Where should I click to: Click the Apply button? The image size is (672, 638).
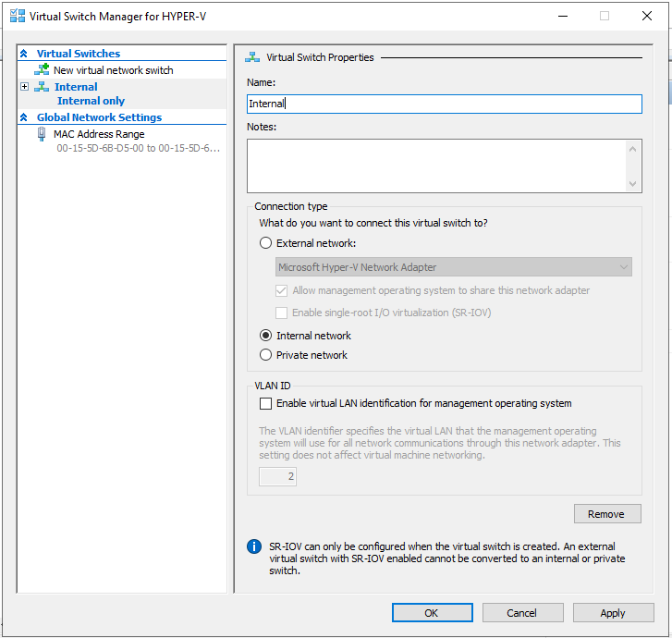[613, 613]
